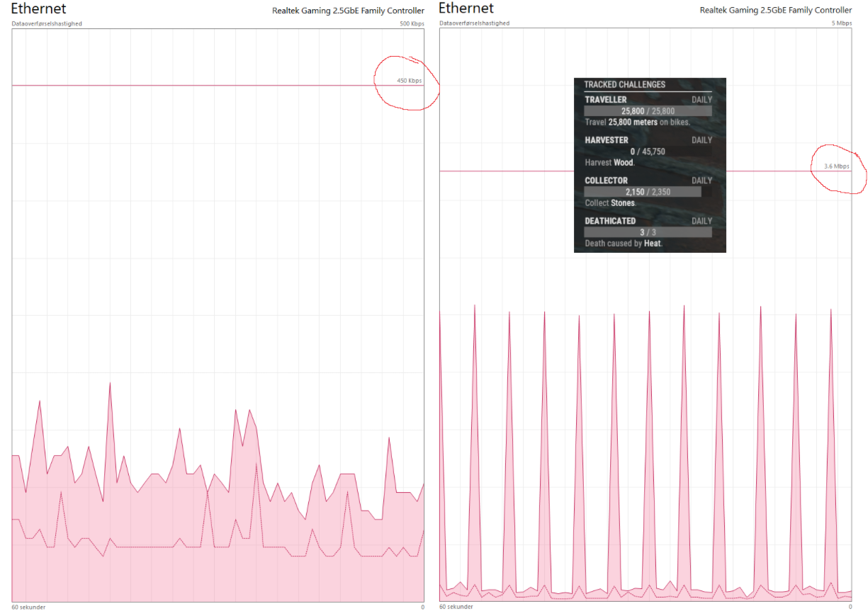Image resolution: width=868 pixels, height=611 pixels.
Task: Click the 450 Kbps peak marker label
Action: tap(409, 81)
